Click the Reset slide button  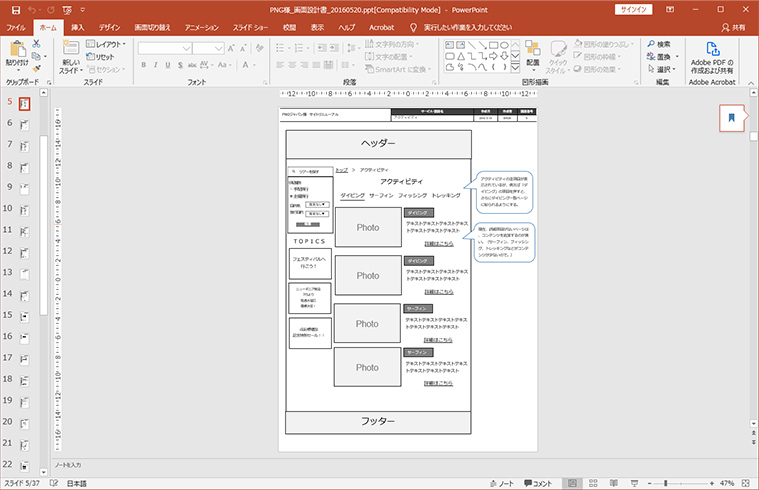tap(100, 57)
